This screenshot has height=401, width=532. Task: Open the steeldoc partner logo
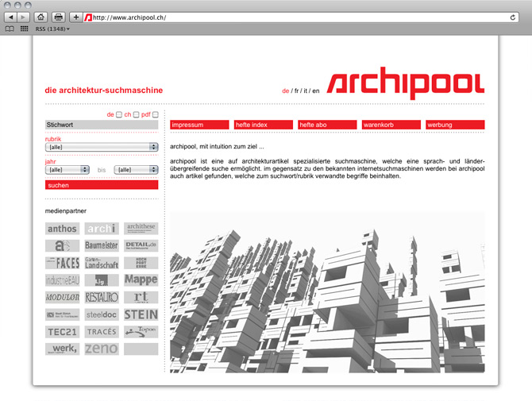coord(102,314)
